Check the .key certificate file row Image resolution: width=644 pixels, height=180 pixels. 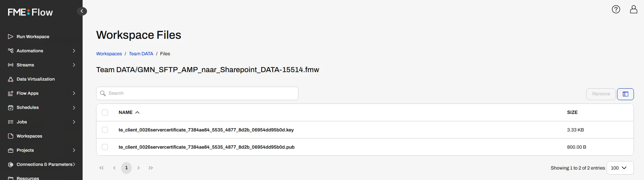point(105,130)
